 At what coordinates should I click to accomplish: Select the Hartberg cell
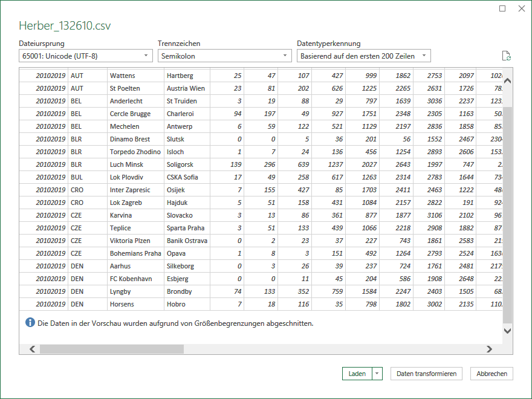(x=187, y=76)
